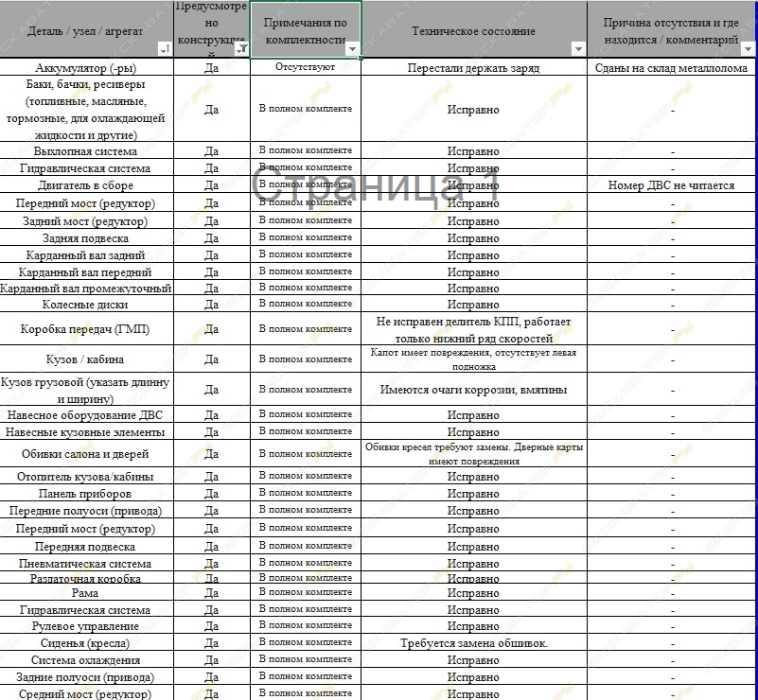Click the Коробка передач (ГМП) cell
758x700 pixels.
[86, 329]
